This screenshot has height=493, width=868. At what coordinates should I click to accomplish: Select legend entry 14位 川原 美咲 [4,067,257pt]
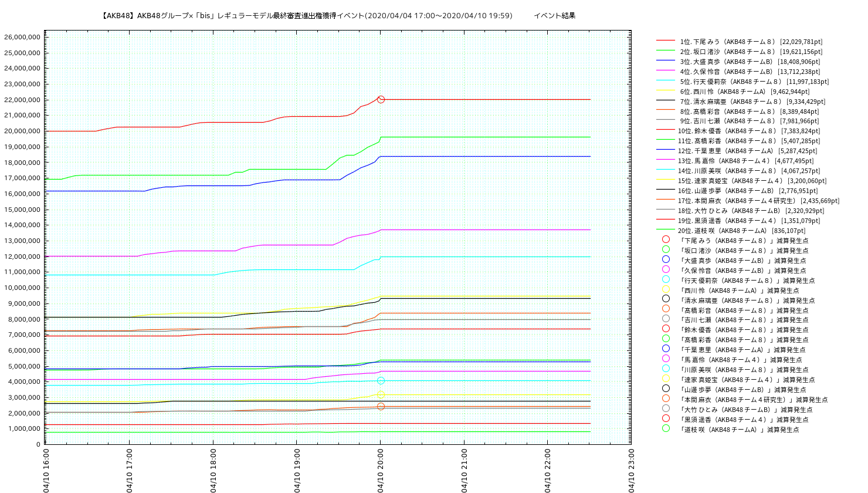pyautogui.click(x=749, y=171)
